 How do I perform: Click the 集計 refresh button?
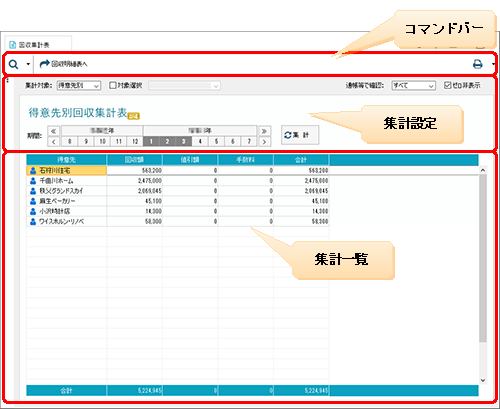[300, 135]
